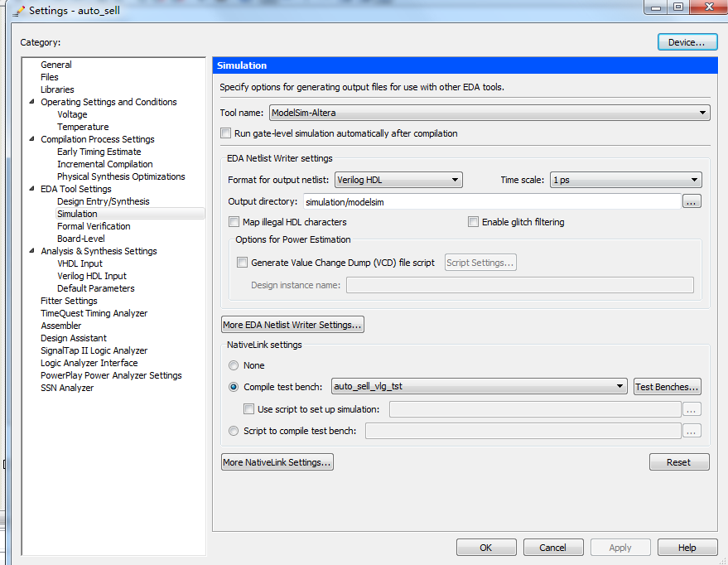
Task: Enable Map illegal HDL characters
Action: [234, 222]
